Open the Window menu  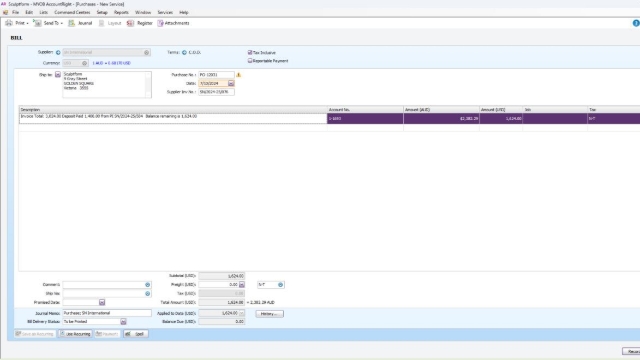coord(143,13)
